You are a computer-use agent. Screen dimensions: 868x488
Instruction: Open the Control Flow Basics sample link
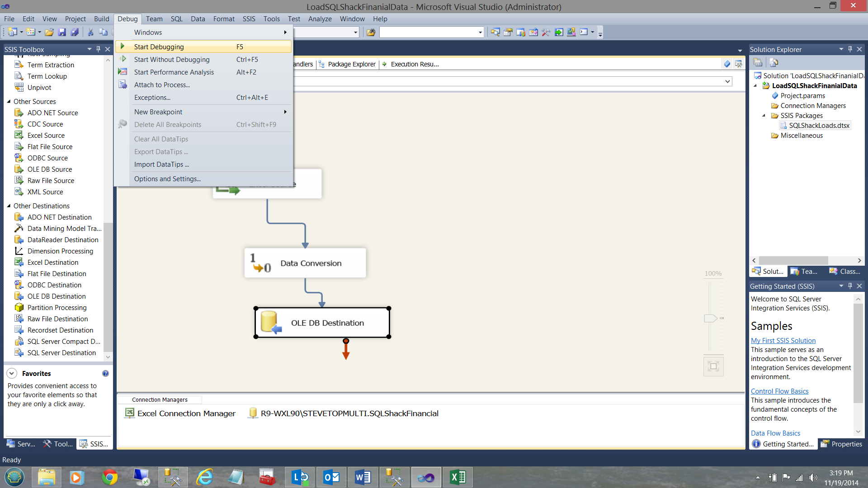(x=779, y=391)
